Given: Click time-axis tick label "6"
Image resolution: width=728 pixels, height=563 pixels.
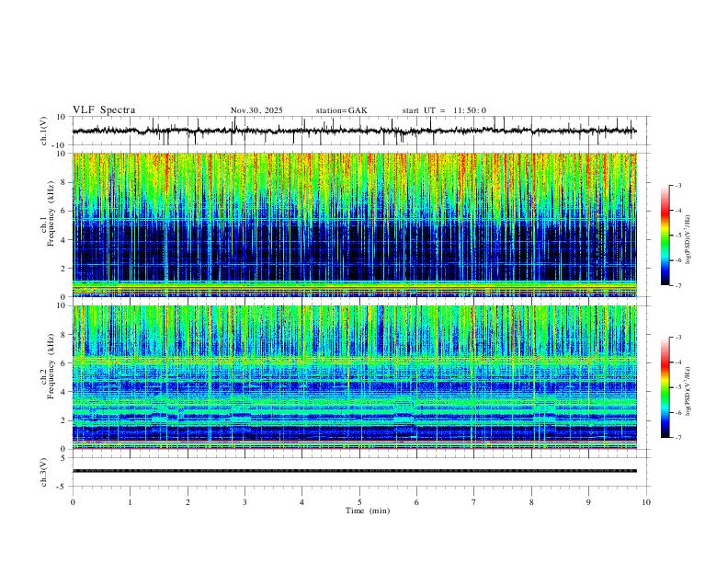Looking at the screenshot, I should coord(416,502).
